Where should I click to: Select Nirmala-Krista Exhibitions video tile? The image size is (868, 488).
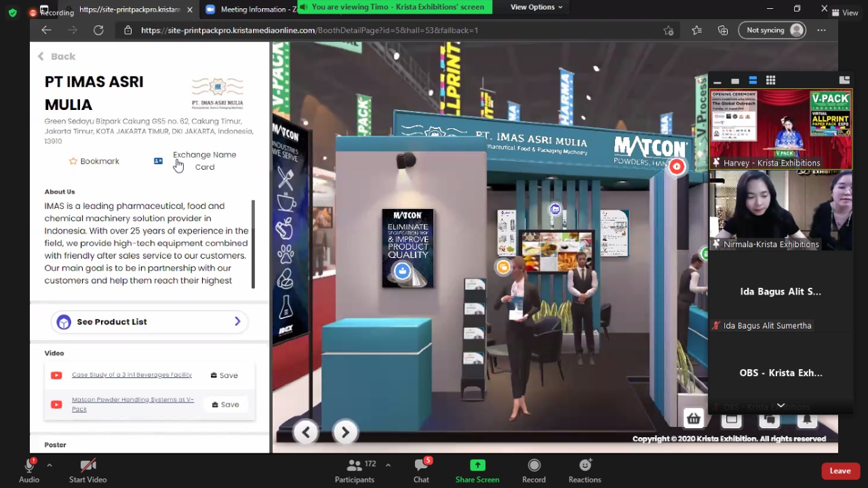pos(781,210)
